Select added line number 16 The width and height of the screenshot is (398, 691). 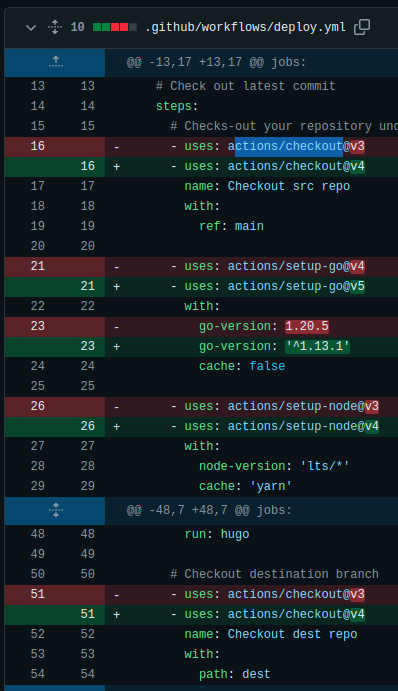point(88,166)
